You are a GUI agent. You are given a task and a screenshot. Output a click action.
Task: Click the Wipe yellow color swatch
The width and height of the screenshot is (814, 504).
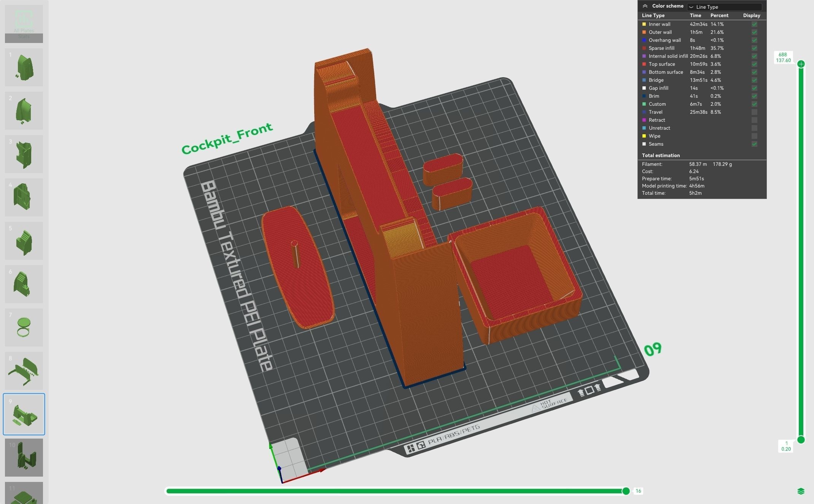tap(644, 136)
